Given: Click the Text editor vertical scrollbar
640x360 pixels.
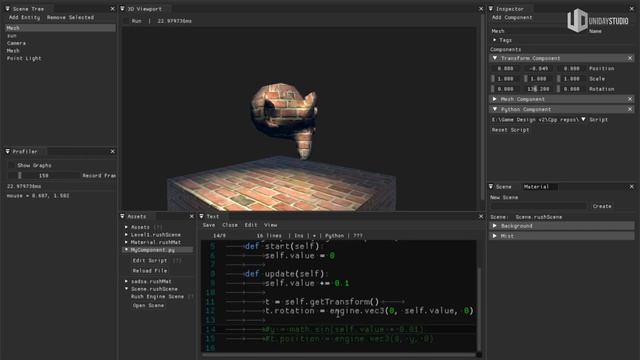Looking at the screenshot, I should coord(479,309).
